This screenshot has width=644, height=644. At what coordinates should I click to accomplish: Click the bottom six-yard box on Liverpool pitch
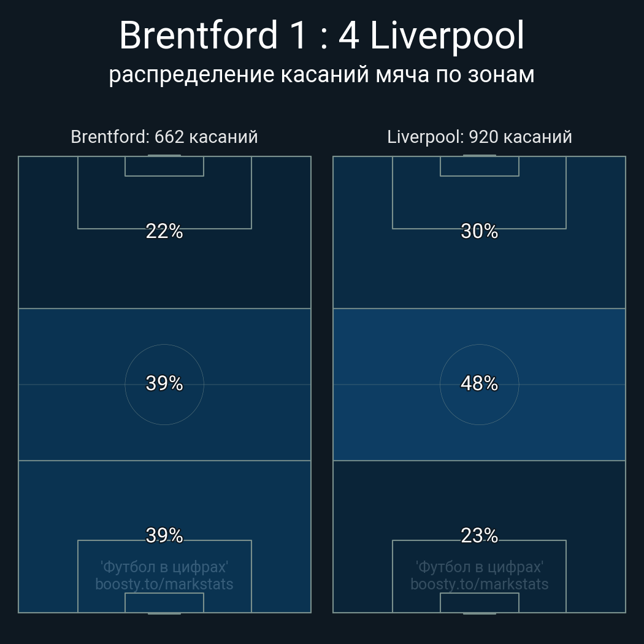pos(480,603)
